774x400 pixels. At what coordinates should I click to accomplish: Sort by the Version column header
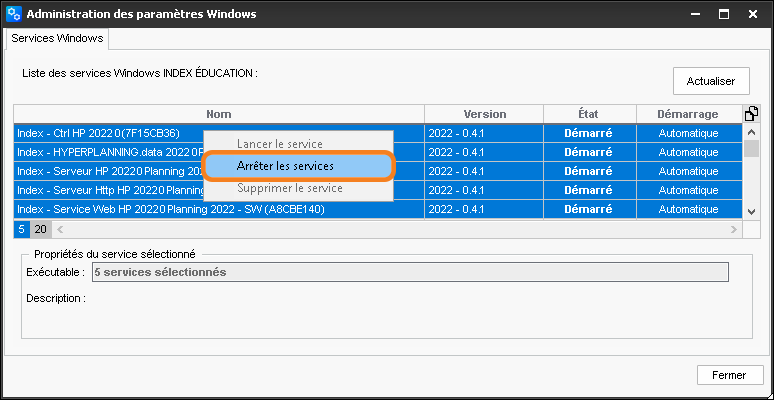484,114
